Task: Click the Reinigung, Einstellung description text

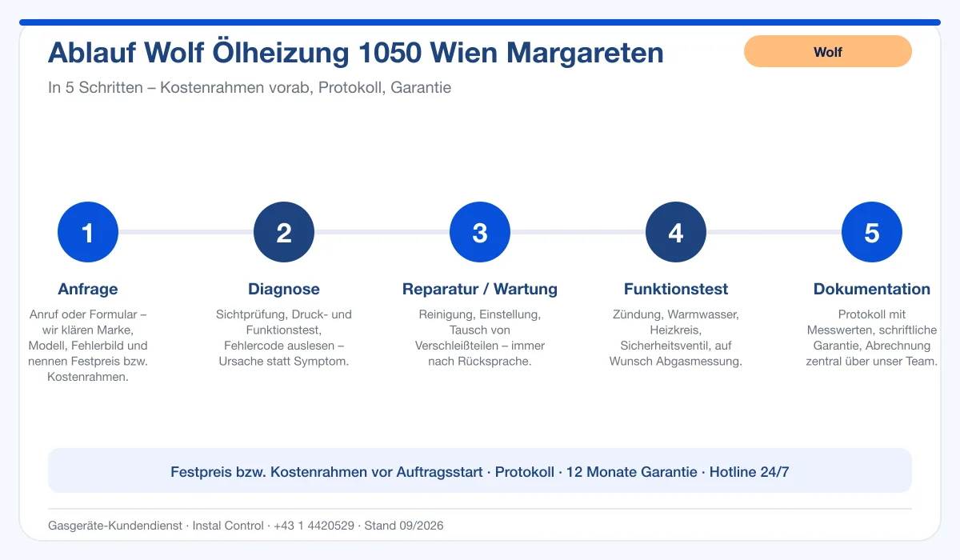Action: coord(480,338)
